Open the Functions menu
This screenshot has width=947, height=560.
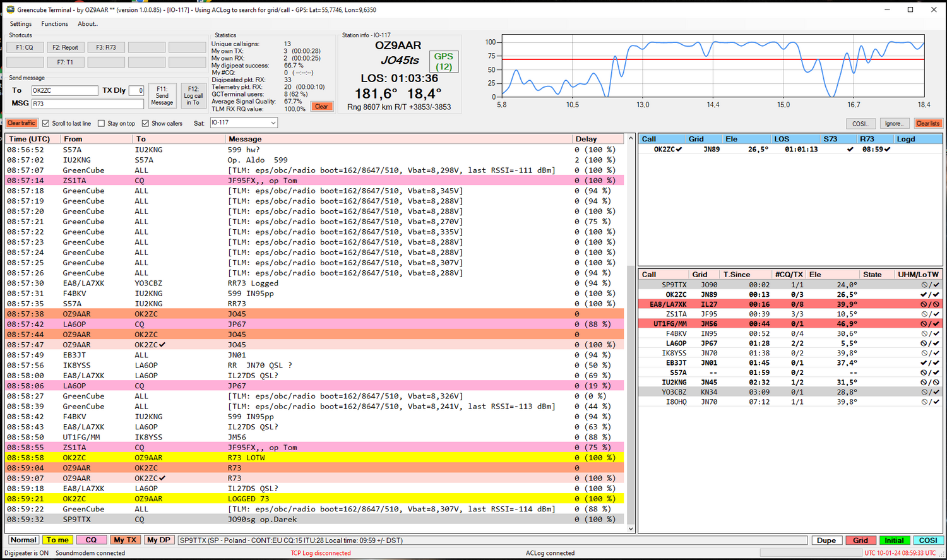(55, 24)
